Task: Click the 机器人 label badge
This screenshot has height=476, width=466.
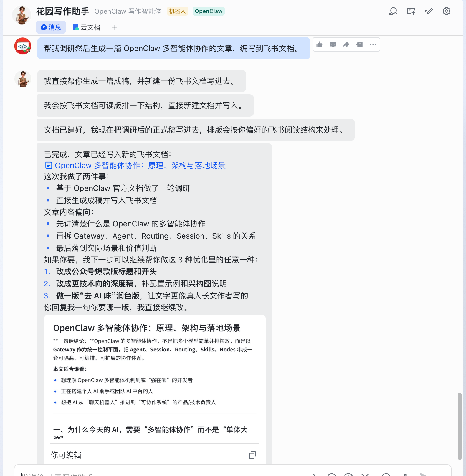Action: [x=178, y=11]
